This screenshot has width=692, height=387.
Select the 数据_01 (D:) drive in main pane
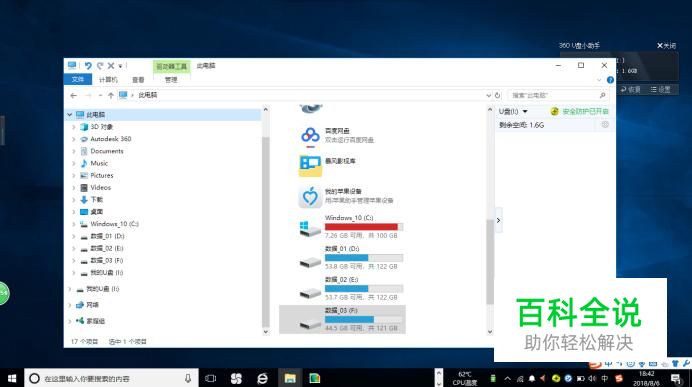point(351,258)
